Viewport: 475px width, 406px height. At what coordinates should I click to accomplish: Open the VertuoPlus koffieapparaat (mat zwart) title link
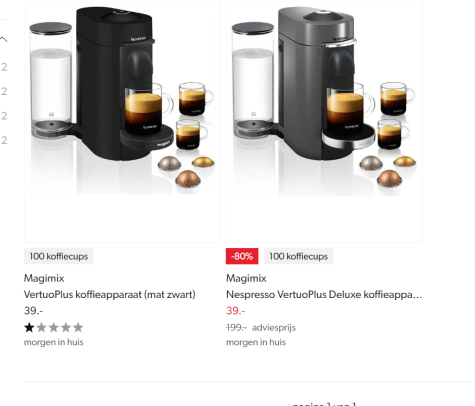[x=110, y=295]
